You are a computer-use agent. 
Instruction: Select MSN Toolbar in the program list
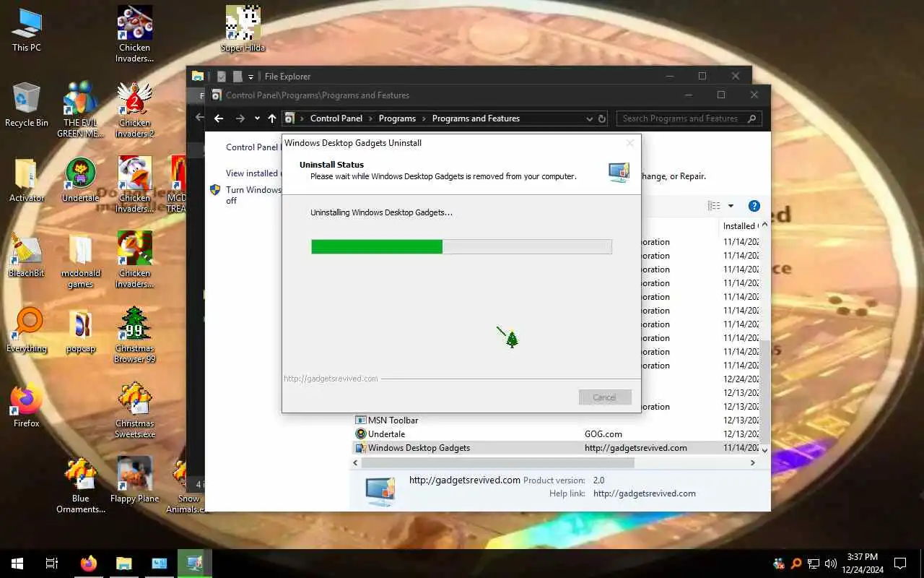tap(393, 420)
